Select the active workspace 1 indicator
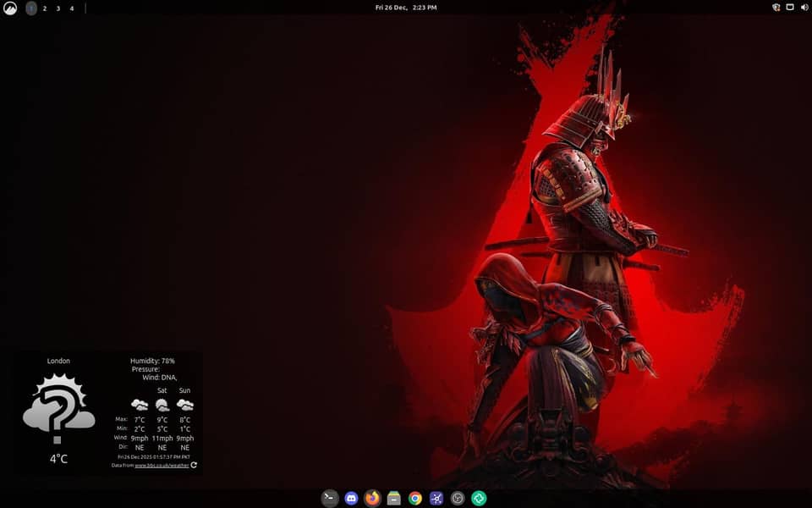The height and width of the screenshot is (508, 812). point(31,8)
